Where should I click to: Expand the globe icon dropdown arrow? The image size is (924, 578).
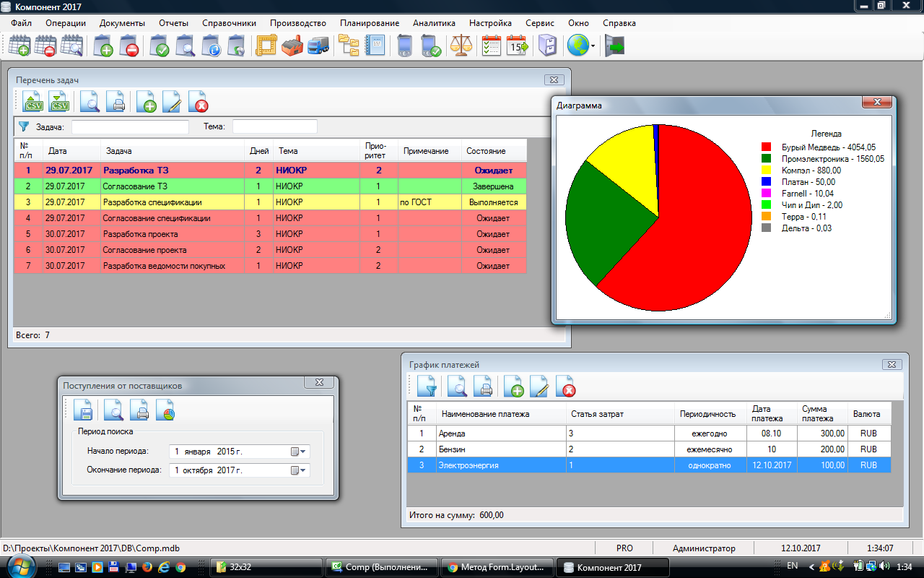[593, 46]
